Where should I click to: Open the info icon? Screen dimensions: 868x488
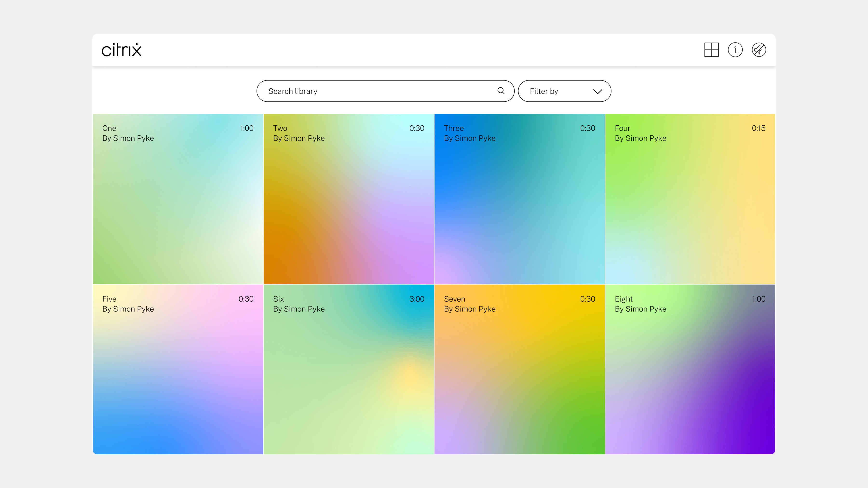[735, 50]
